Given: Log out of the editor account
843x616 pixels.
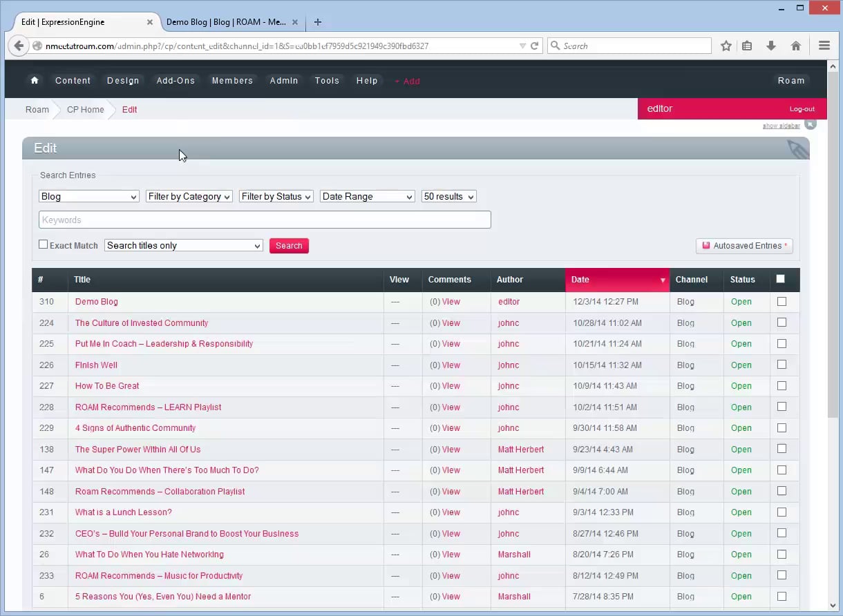Looking at the screenshot, I should pyautogui.click(x=802, y=109).
